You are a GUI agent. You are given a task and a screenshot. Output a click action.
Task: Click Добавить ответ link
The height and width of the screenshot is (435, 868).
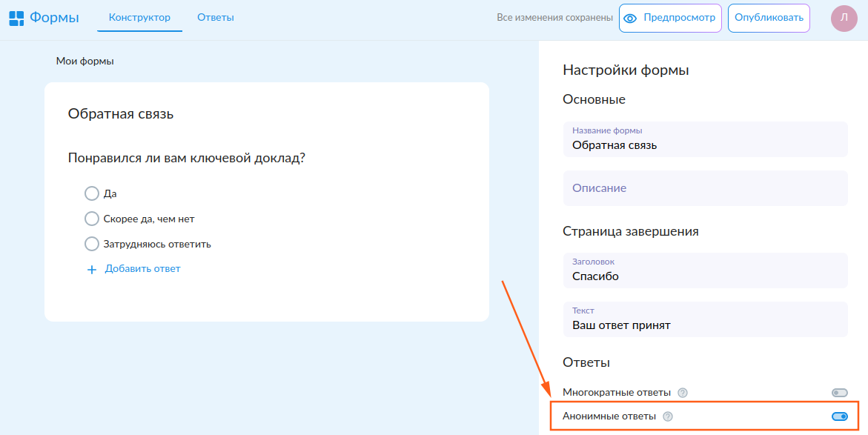pos(142,269)
